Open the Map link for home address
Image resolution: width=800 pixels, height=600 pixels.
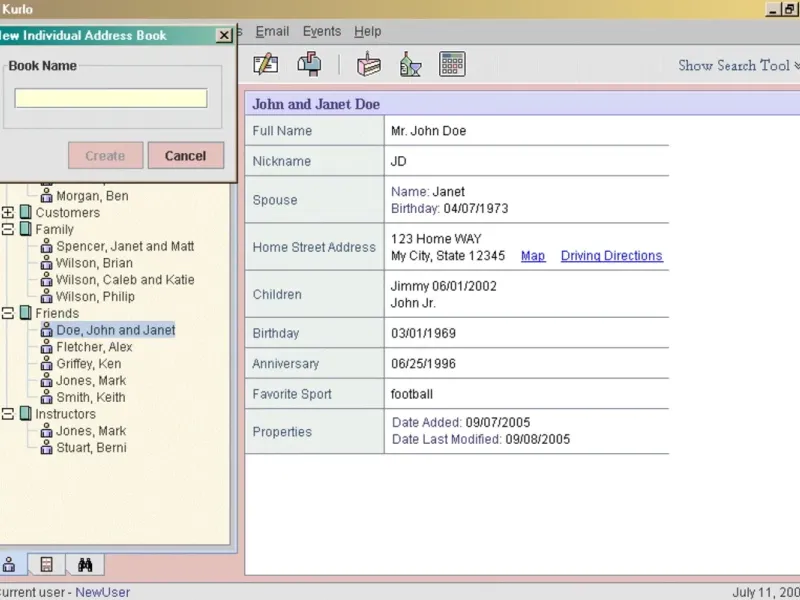pyautogui.click(x=533, y=256)
